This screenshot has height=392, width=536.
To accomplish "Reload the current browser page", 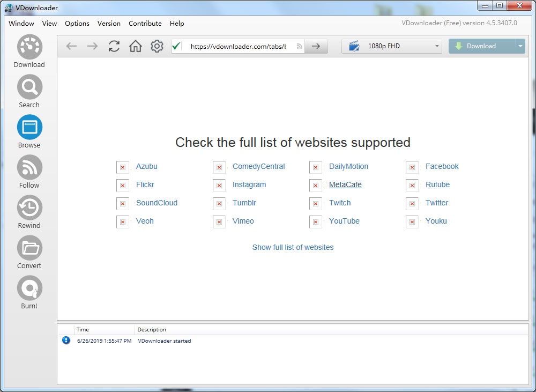I will tap(114, 46).
